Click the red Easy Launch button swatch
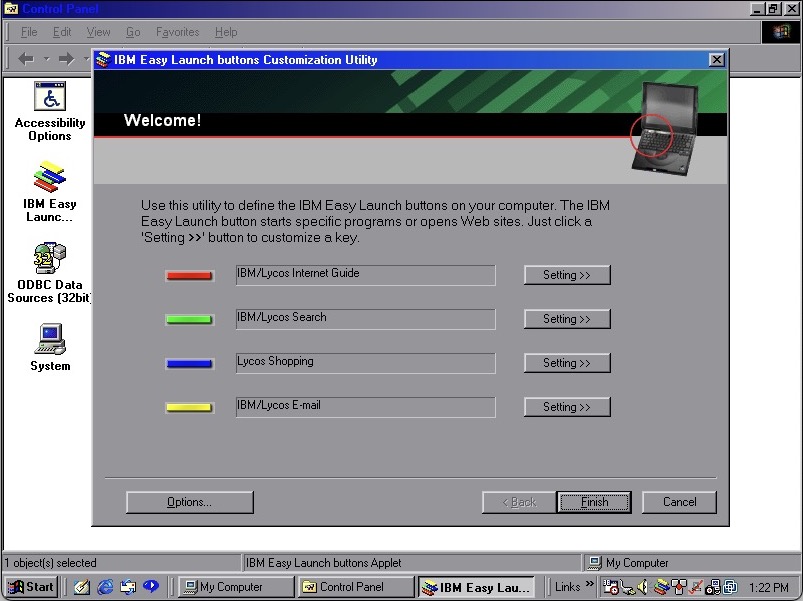This screenshot has width=803, height=601. (189, 275)
